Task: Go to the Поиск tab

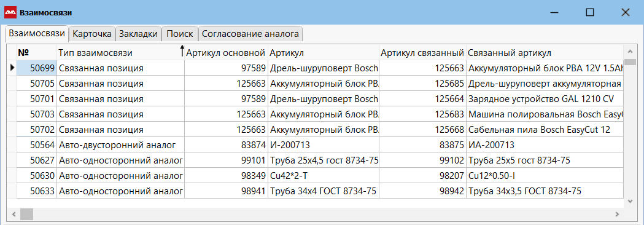Action: tap(180, 34)
